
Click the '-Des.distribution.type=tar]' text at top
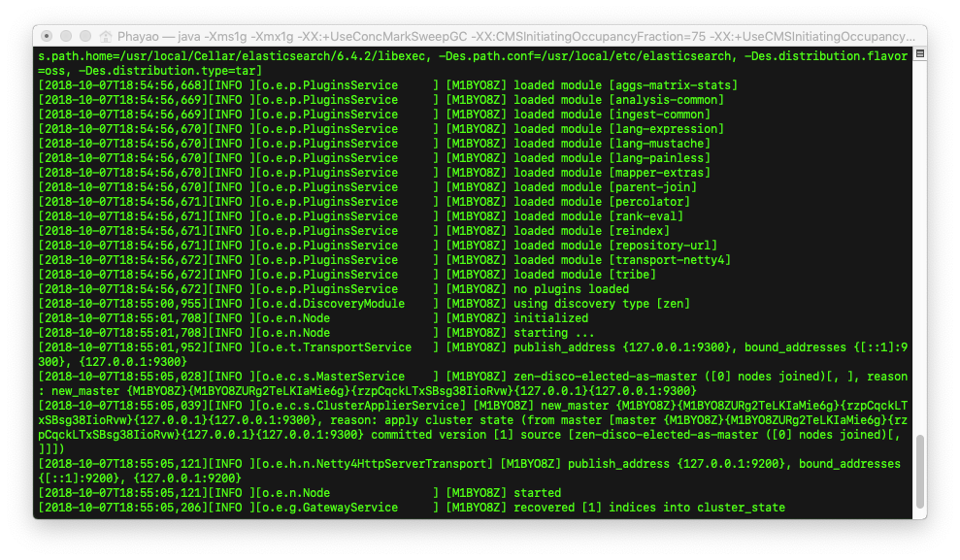(170, 71)
